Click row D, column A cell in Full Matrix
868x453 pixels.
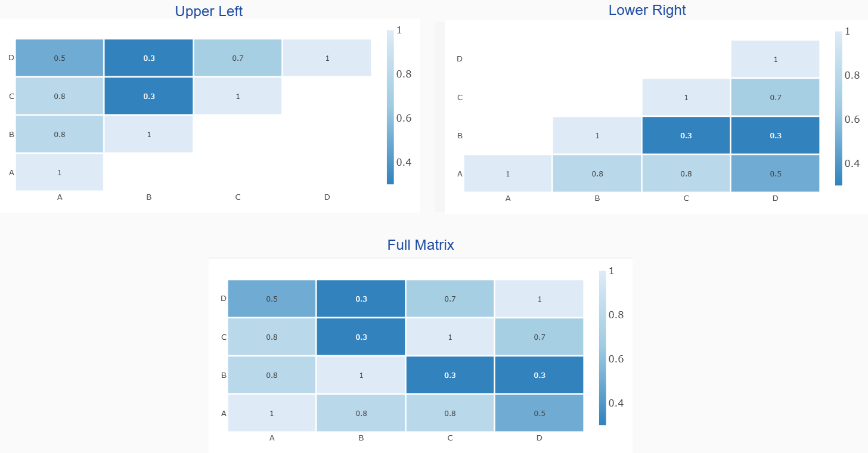[x=272, y=299]
